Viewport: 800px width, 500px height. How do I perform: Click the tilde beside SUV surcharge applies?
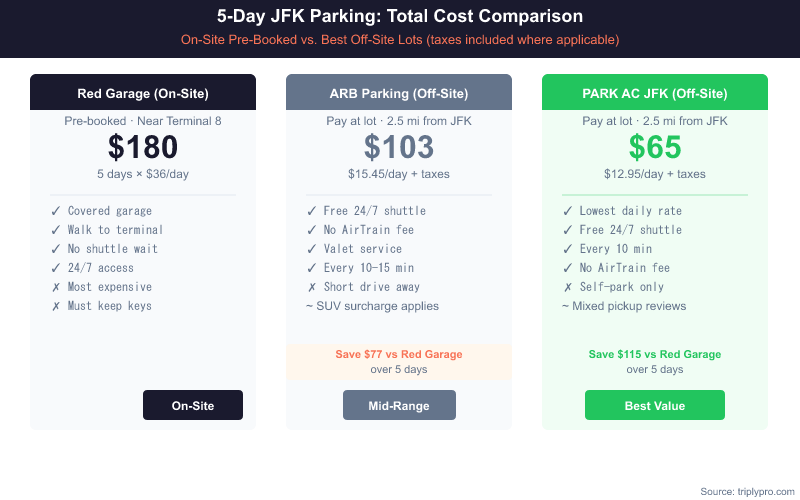tap(310, 306)
